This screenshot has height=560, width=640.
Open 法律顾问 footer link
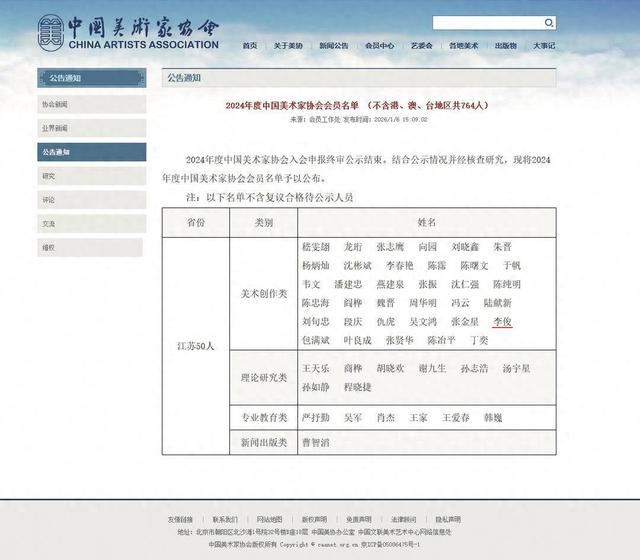403,519
